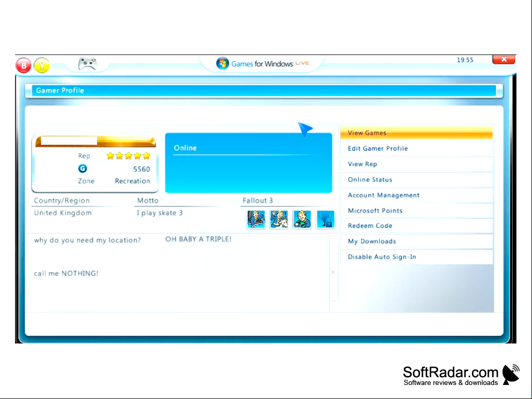The image size is (532, 399).
Task: Click the Games for Windows LIVE title
Action: (x=270, y=64)
